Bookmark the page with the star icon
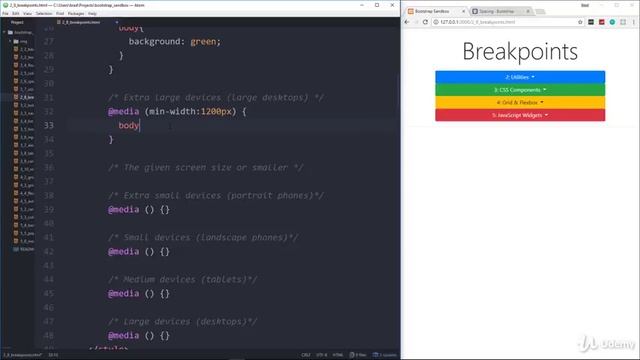This screenshot has width=640, height=360. click(x=580, y=22)
